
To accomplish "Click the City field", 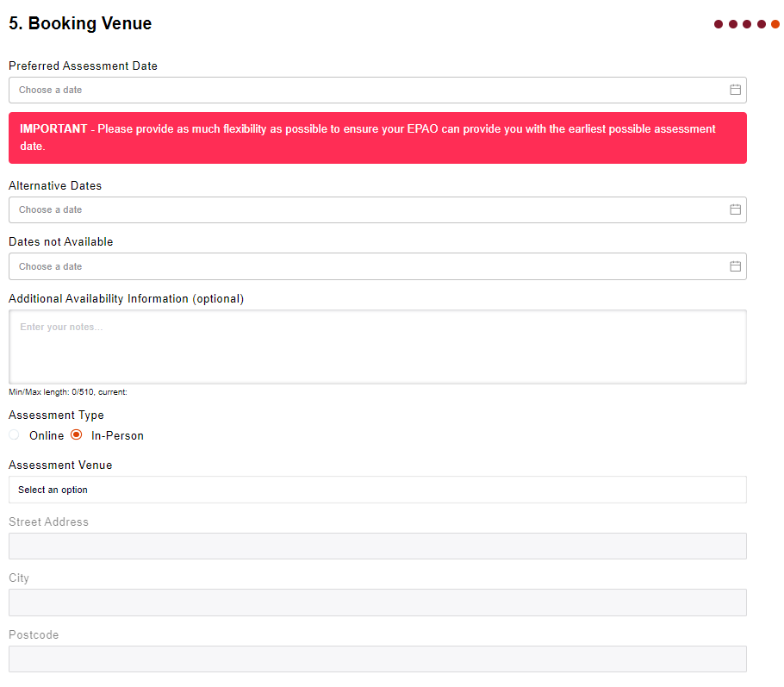I will click(377, 603).
